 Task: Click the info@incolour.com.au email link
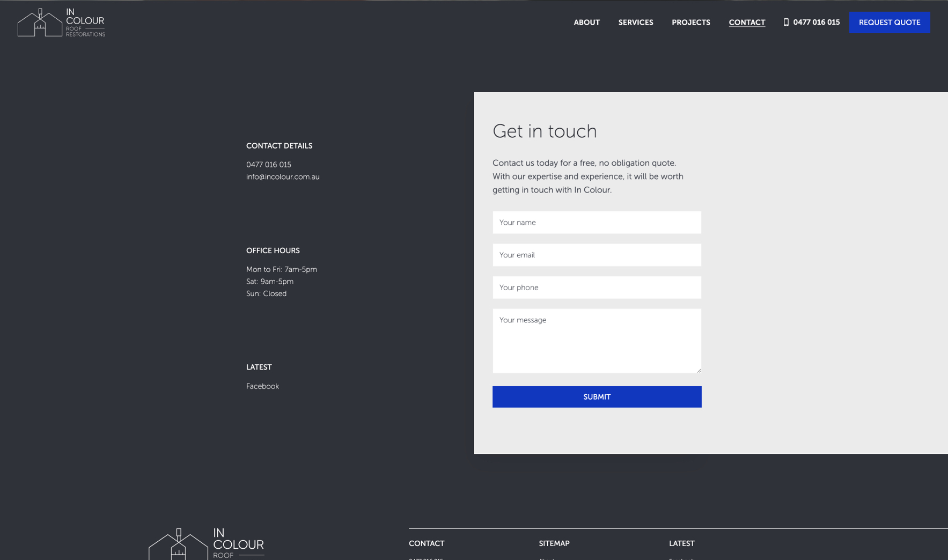point(283,177)
